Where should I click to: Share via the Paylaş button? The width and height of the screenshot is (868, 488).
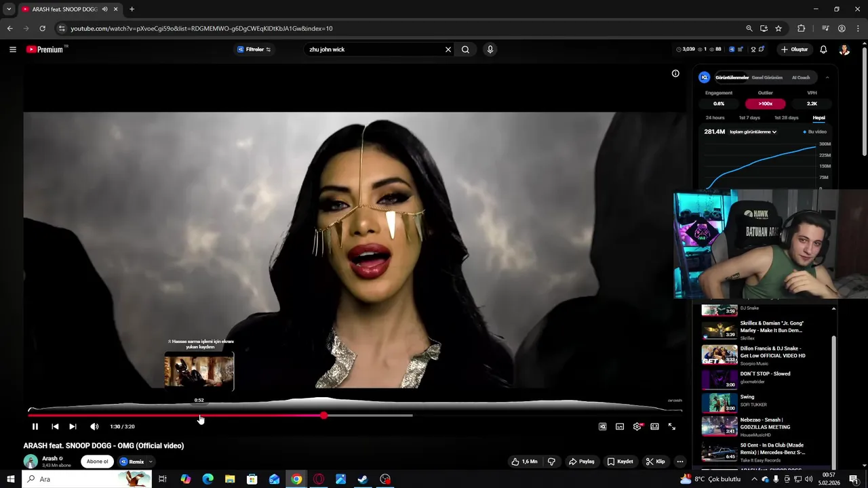tap(582, 462)
